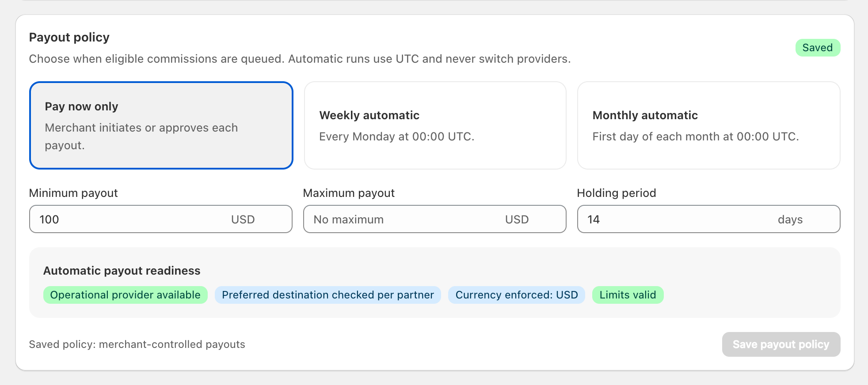Choose the Weekly automatic payout option

coord(435,125)
